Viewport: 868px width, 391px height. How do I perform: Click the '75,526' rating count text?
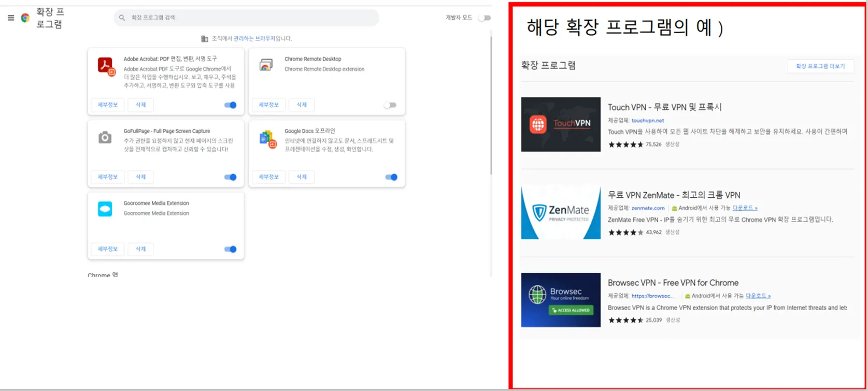tap(653, 144)
